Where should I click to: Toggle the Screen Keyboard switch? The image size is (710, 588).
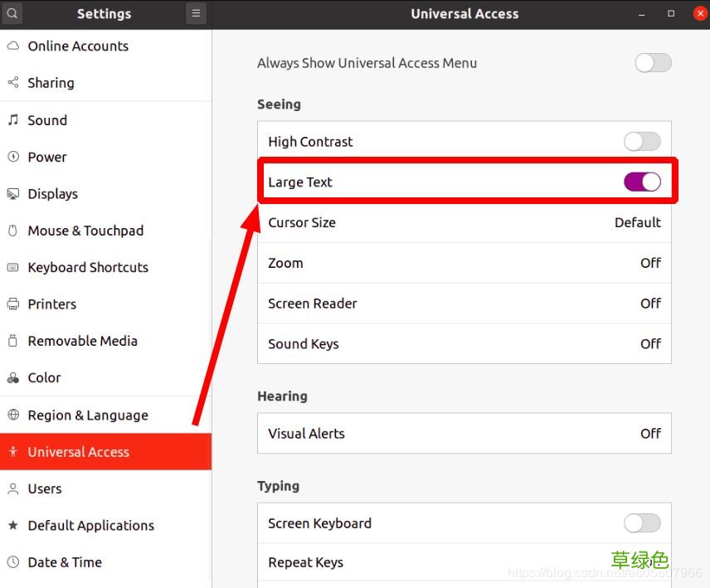coord(642,523)
